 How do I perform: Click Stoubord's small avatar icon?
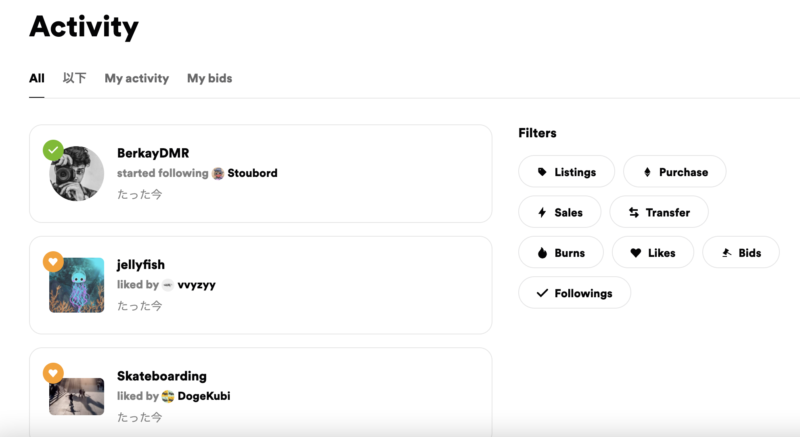(x=218, y=173)
